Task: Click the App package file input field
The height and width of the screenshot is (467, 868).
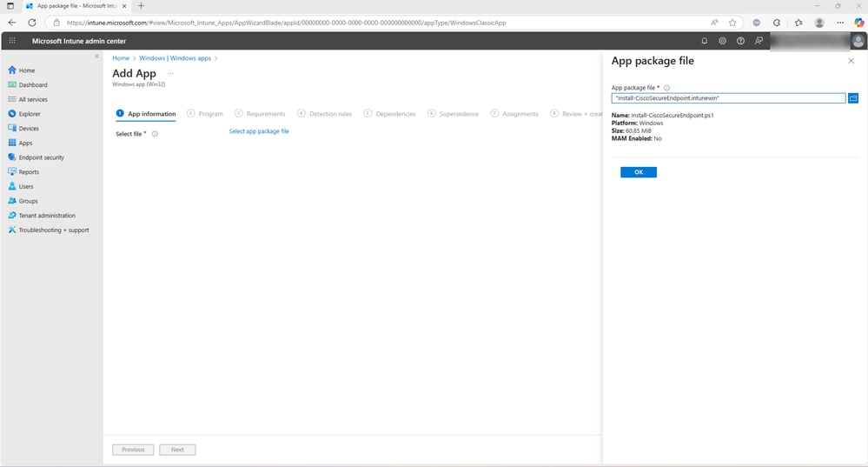Action: [x=728, y=98]
